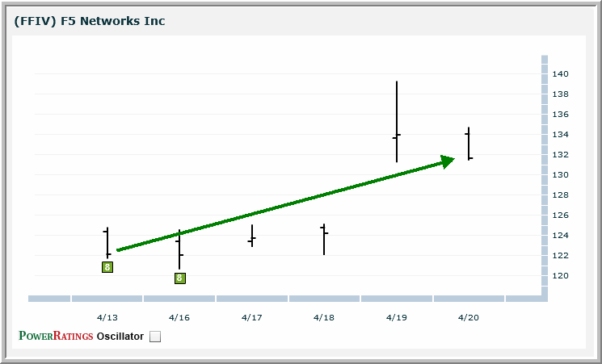Click the green 8 rating badge for 4/16
This screenshot has width=602, height=364.
pos(179,278)
